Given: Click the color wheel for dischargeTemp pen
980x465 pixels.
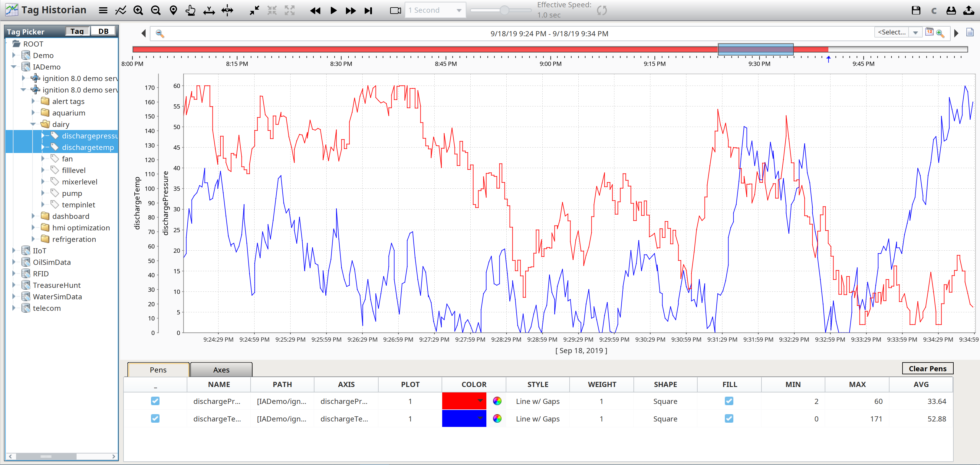Looking at the screenshot, I should tap(497, 418).
